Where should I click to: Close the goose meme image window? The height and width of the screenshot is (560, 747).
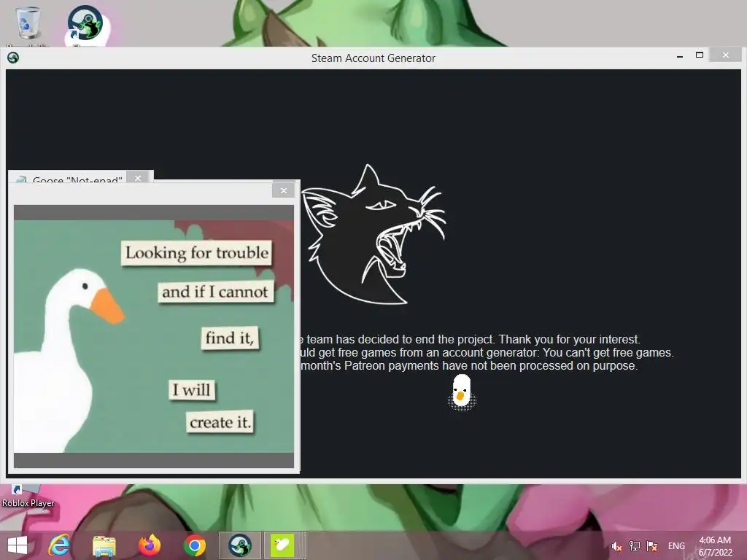pos(284,190)
